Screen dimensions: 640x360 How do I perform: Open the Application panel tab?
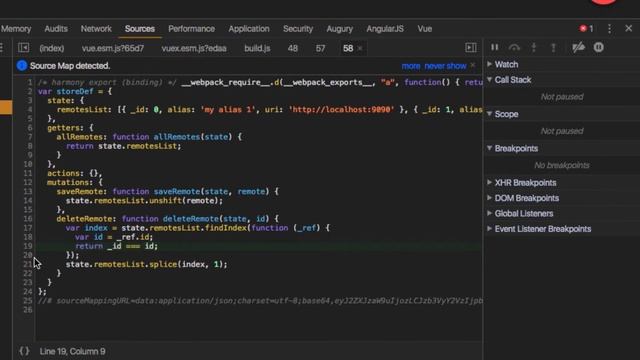pyautogui.click(x=249, y=29)
